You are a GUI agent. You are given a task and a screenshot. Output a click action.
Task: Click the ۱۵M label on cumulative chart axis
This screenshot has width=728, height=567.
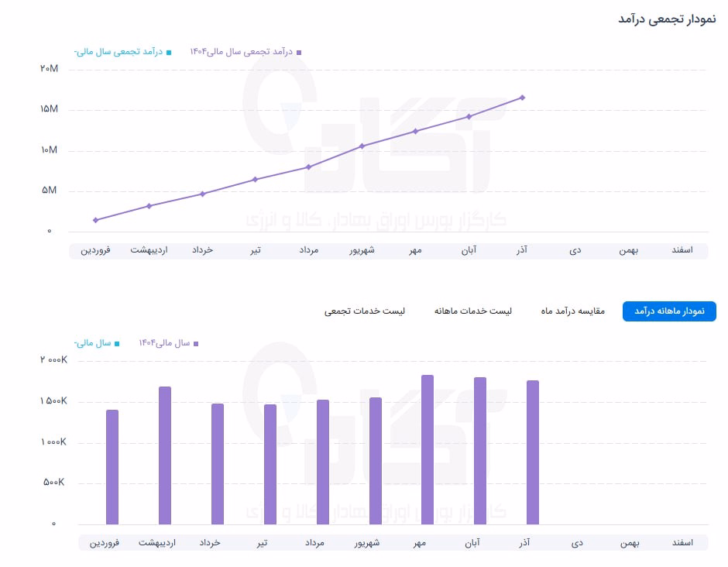click(50, 109)
